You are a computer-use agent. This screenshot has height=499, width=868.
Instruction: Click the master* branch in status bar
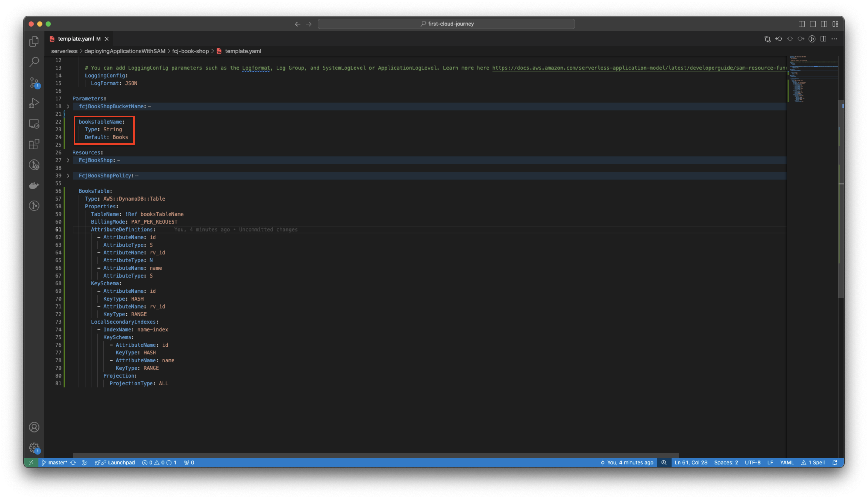coord(54,463)
